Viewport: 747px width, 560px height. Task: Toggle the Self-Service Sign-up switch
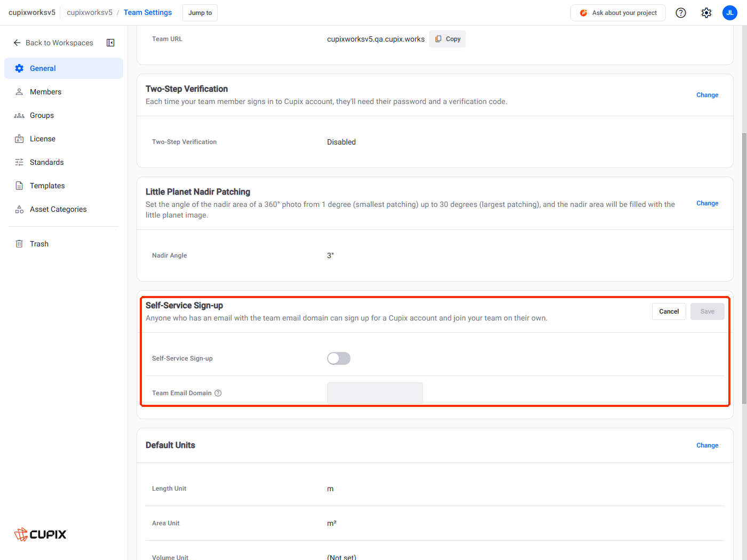click(x=339, y=358)
